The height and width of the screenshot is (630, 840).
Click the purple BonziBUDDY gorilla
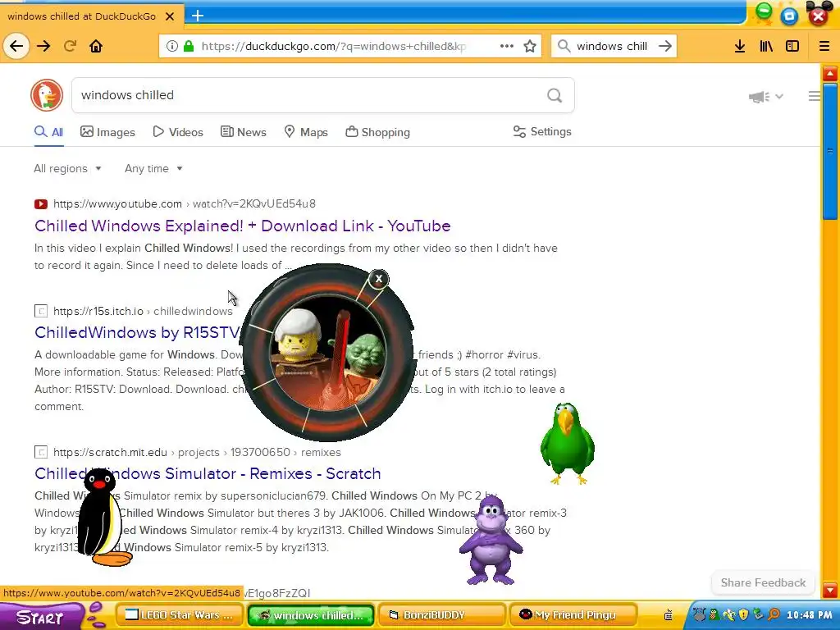point(491,540)
